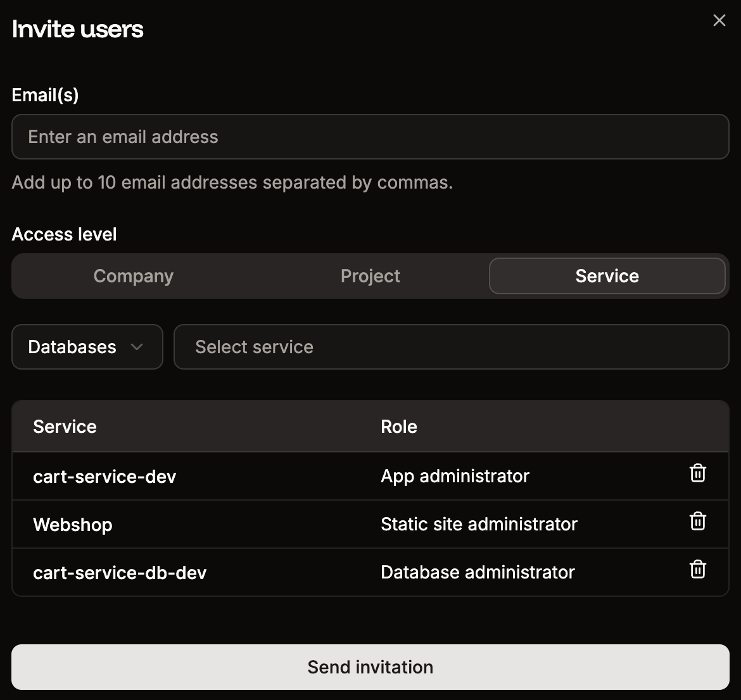Click the Service column header
The width and height of the screenshot is (741, 700).
pyautogui.click(x=65, y=426)
